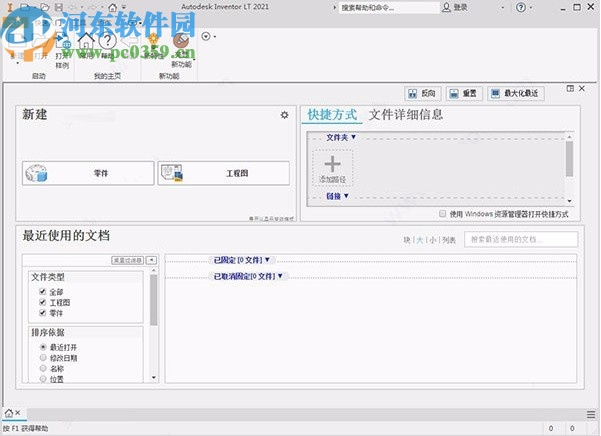
Task: Click the advanced templates link under 新建
Action: 271,218
